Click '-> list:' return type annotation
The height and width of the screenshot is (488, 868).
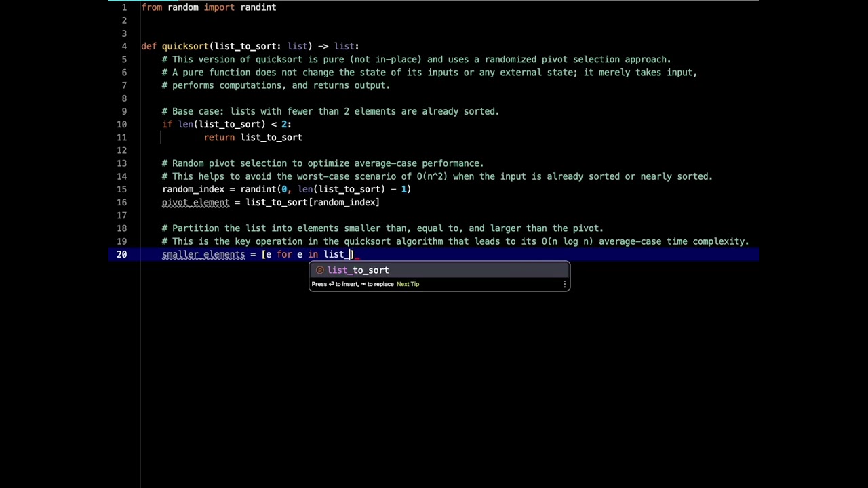point(338,47)
